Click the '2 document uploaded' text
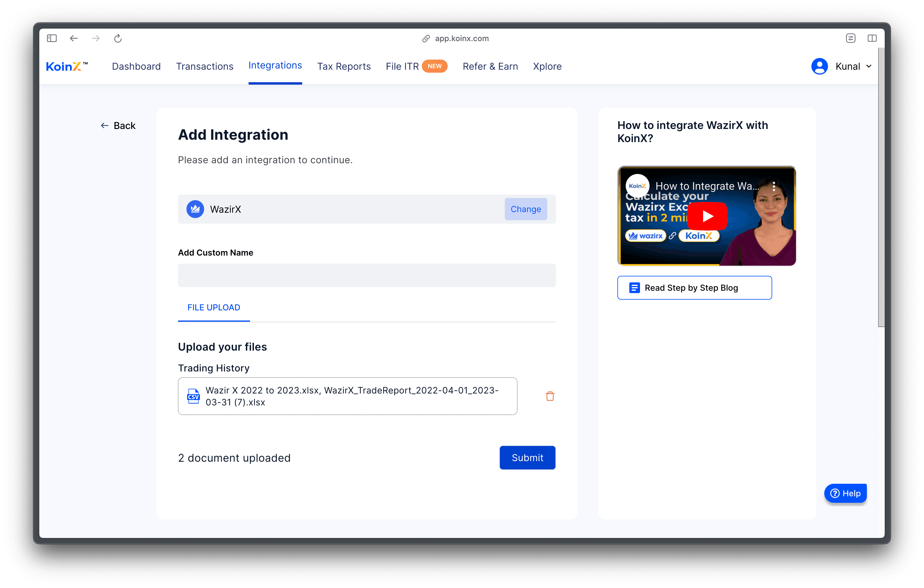This screenshot has height=588, width=924. (234, 458)
